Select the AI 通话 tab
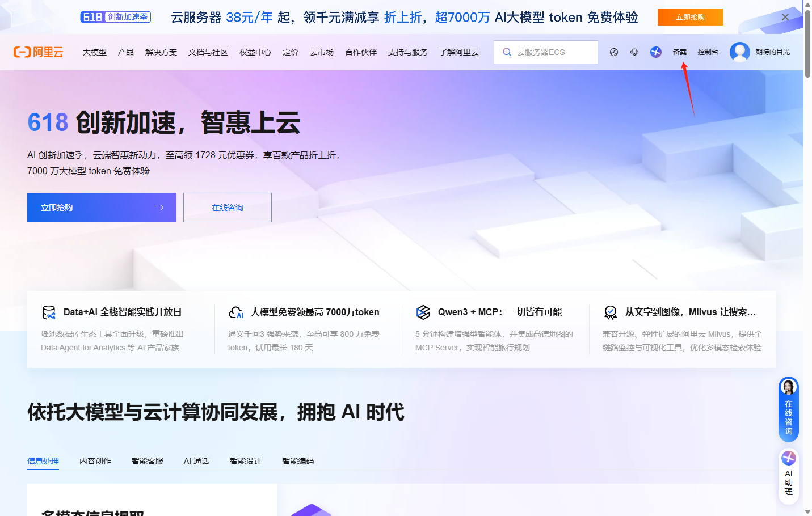 [x=196, y=461]
